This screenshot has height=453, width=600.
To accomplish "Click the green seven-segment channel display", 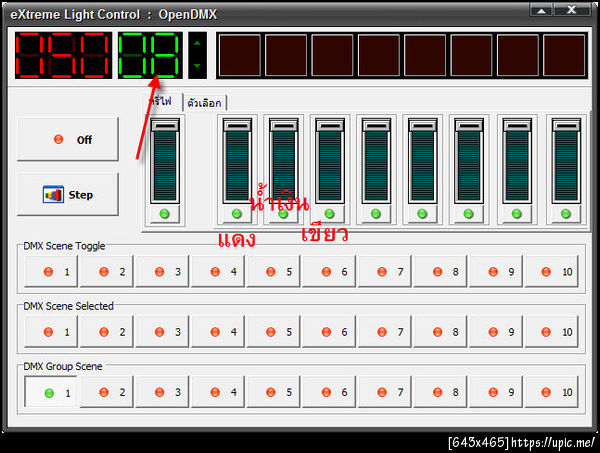I will tap(150, 55).
